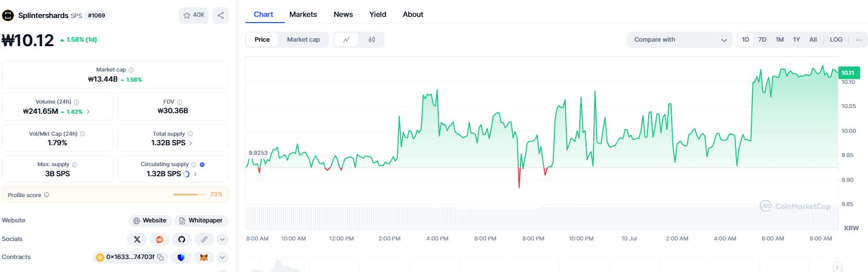Click the verified badge beside Circulating supply
This screenshot has height=272, width=868.
pyautogui.click(x=202, y=164)
